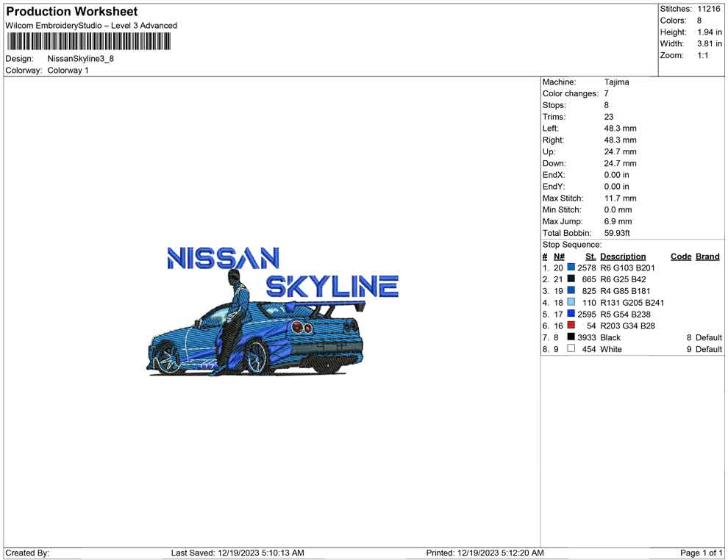The width and height of the screenshot is (728, 560).
Task: Click the design barcode image
Action: pyautogui.click(x=88, y=42)
